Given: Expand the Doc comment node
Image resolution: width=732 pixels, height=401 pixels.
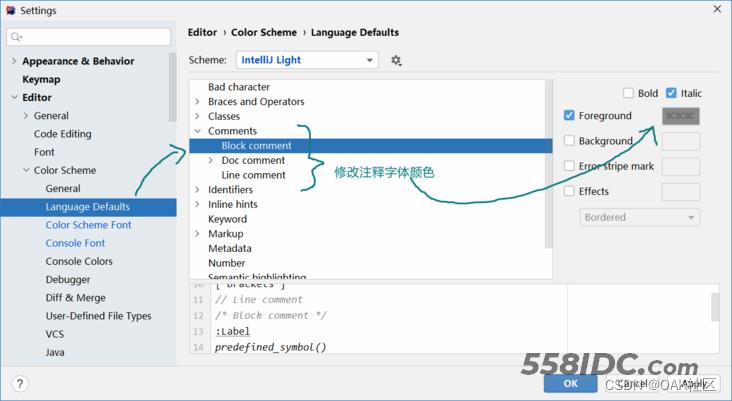Looking at the screenshot, I should tap(211, 160).
